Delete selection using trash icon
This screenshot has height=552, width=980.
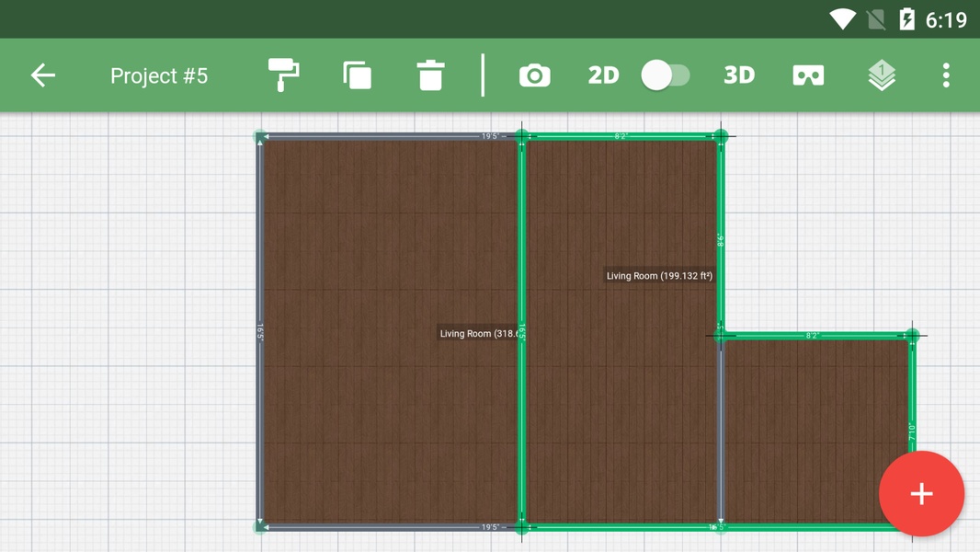click(430, 75)
